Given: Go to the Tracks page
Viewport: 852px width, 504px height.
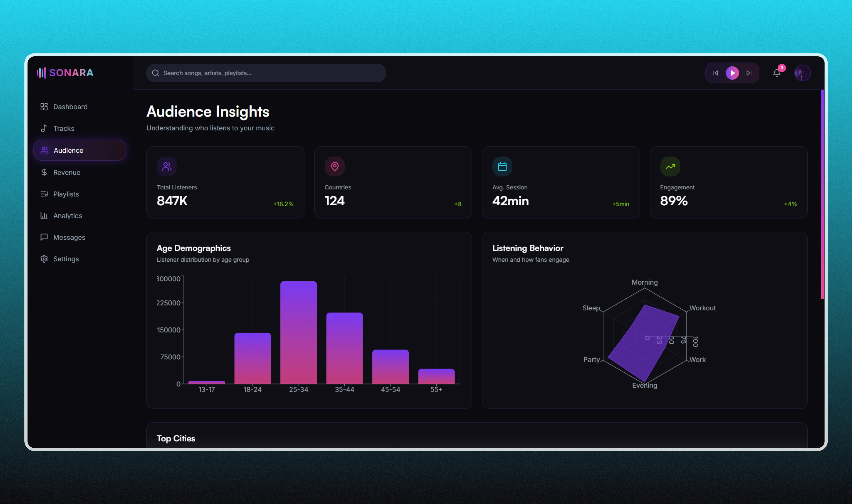Looking at the screenshot, I should pyautogui.click(x=63, y=128).
